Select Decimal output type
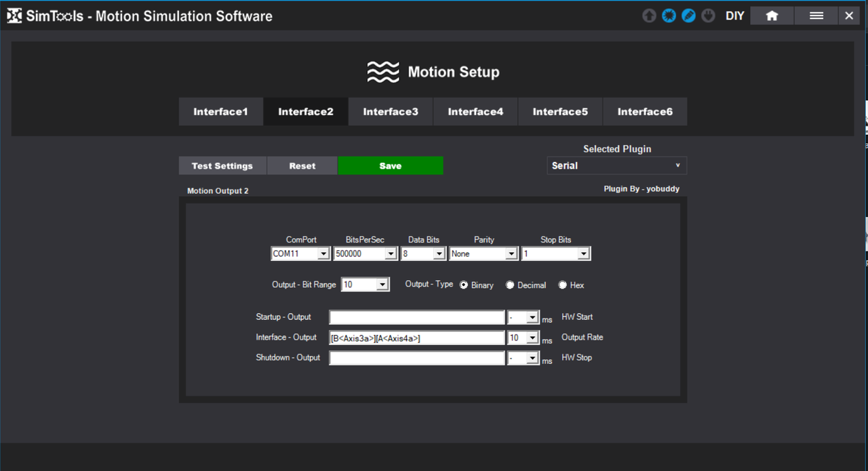Screen dimensions: 868x471 pos(510,285)
